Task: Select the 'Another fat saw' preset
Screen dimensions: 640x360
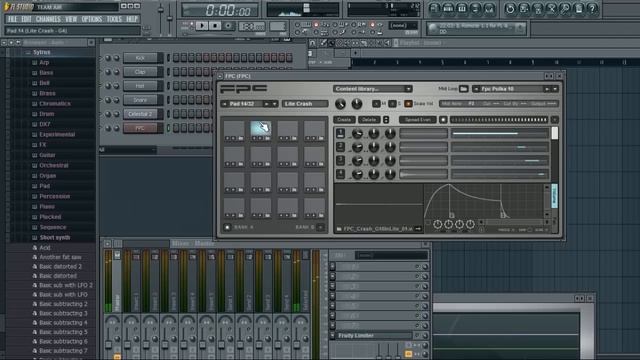Action: (60, 257)
